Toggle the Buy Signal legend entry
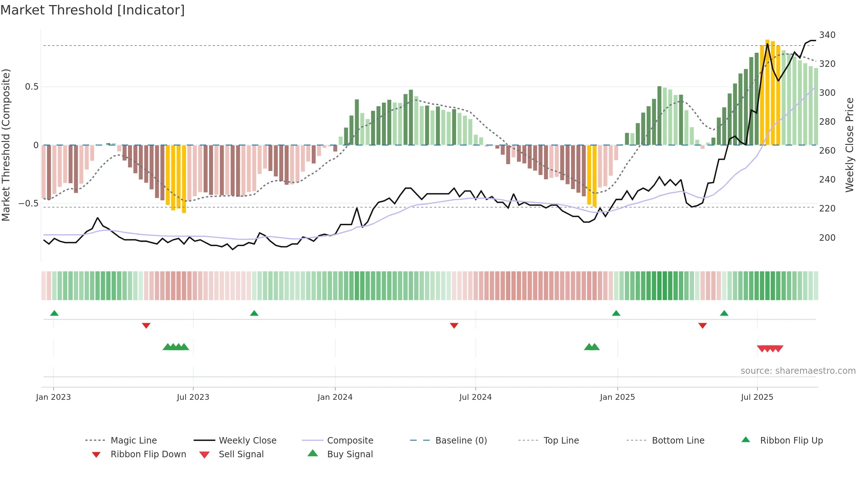This screenshot has height=488, width=868. 340,454
